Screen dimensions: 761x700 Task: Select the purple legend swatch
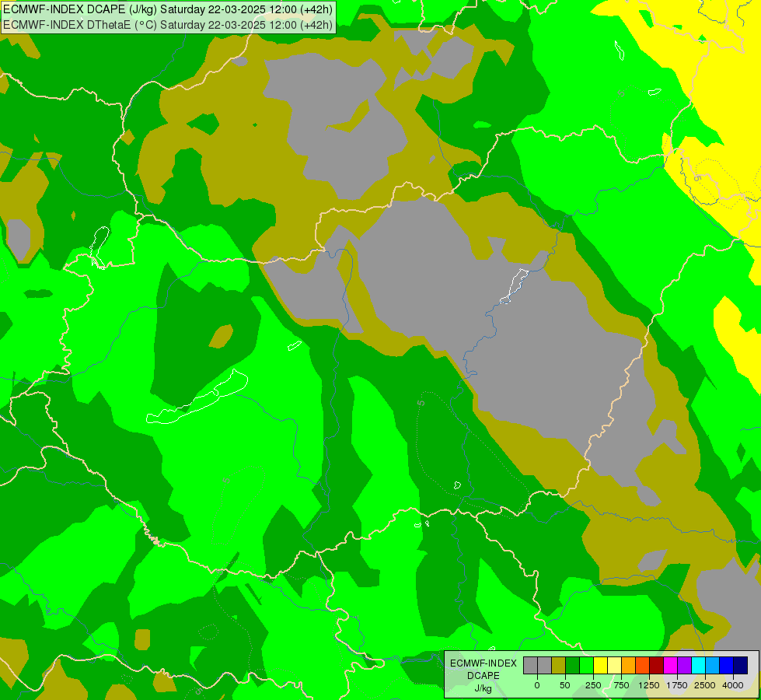[x=685, y=665]
